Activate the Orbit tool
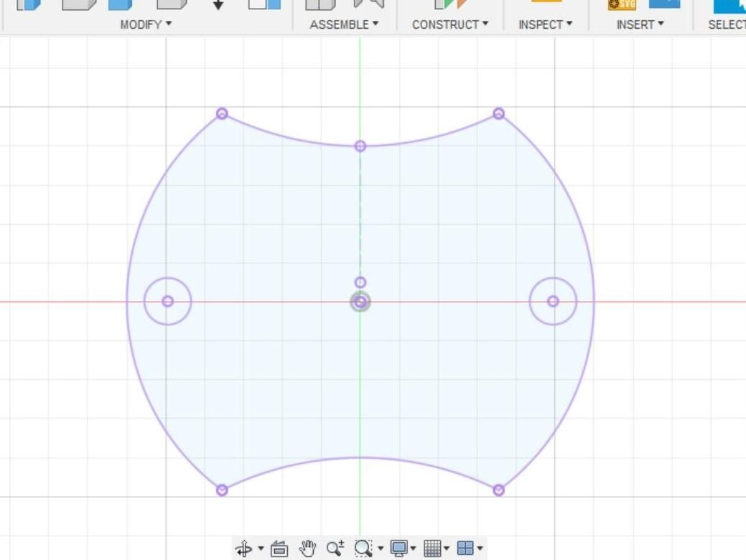 [243, 548]
